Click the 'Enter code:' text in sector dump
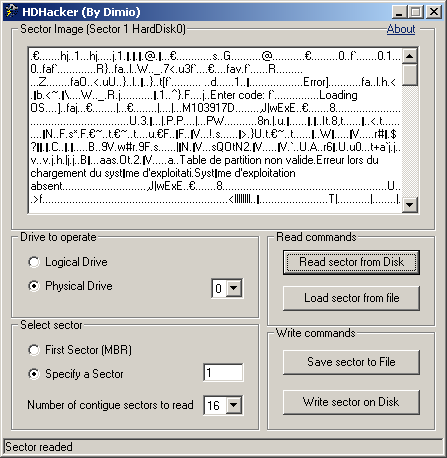The image size is (447, 458). pos(238,95)
